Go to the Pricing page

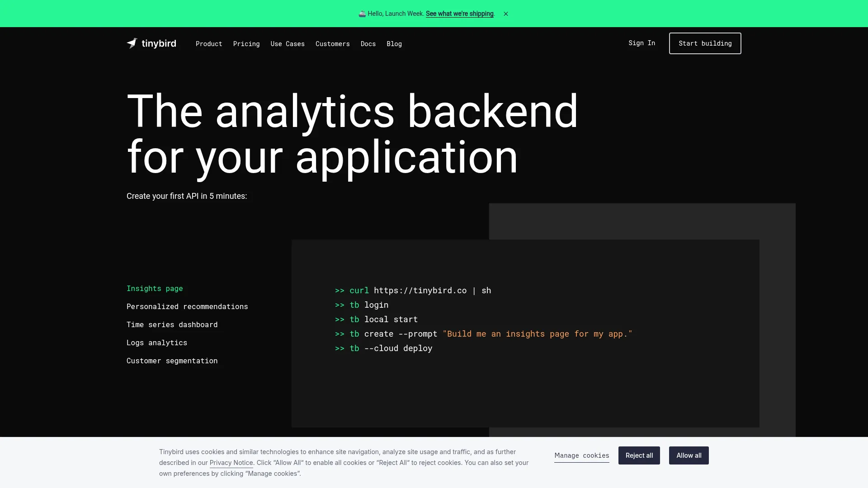[x=246, y=44]
